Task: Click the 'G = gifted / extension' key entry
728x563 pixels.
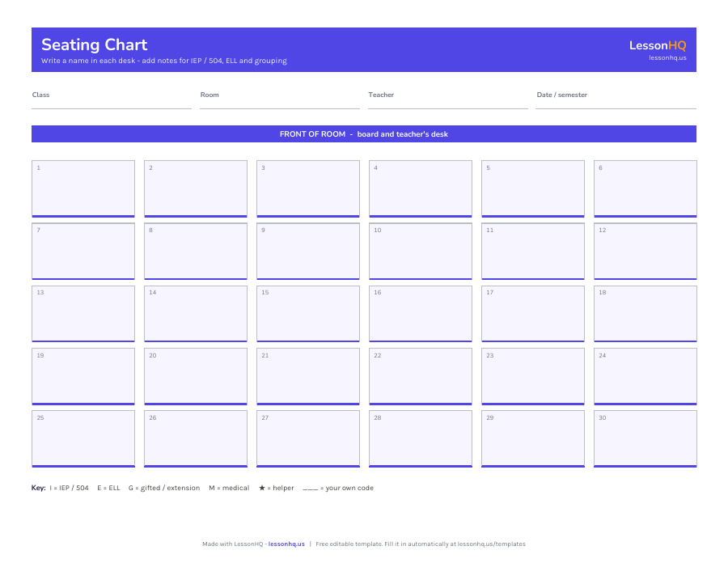Action: point(164,488)
